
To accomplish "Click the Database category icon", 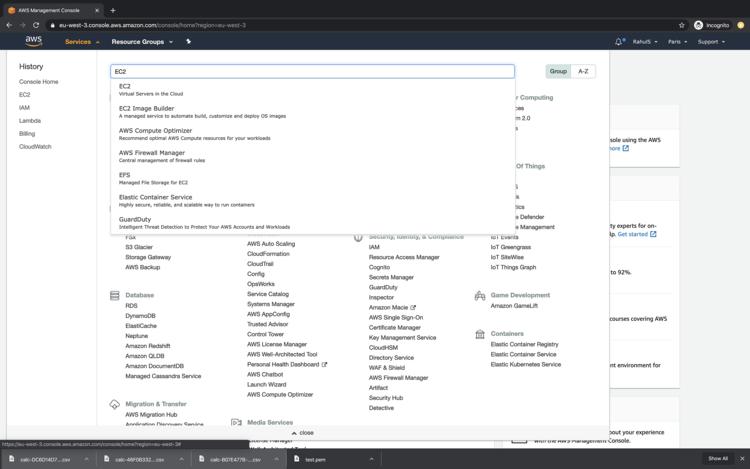I will click(115, 296).
